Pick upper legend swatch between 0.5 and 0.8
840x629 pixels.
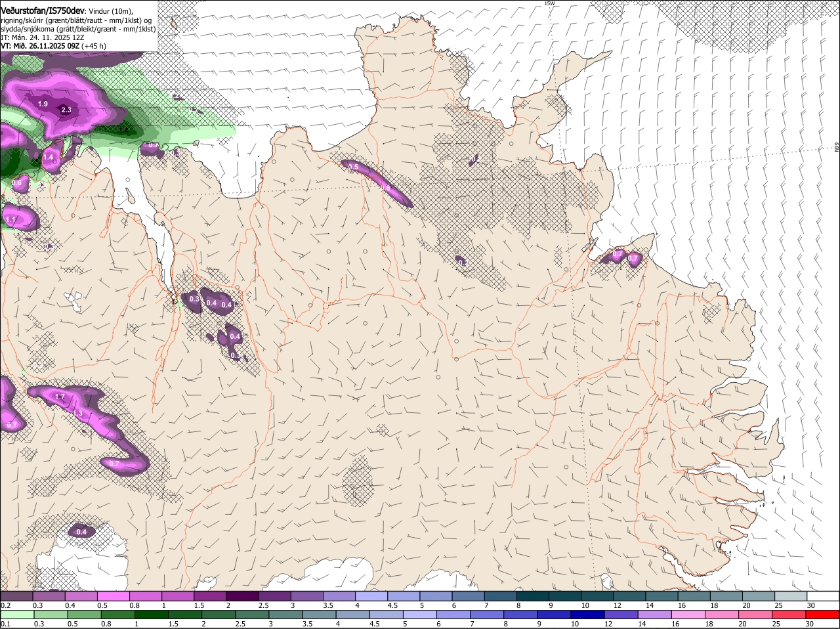(113, 596)
